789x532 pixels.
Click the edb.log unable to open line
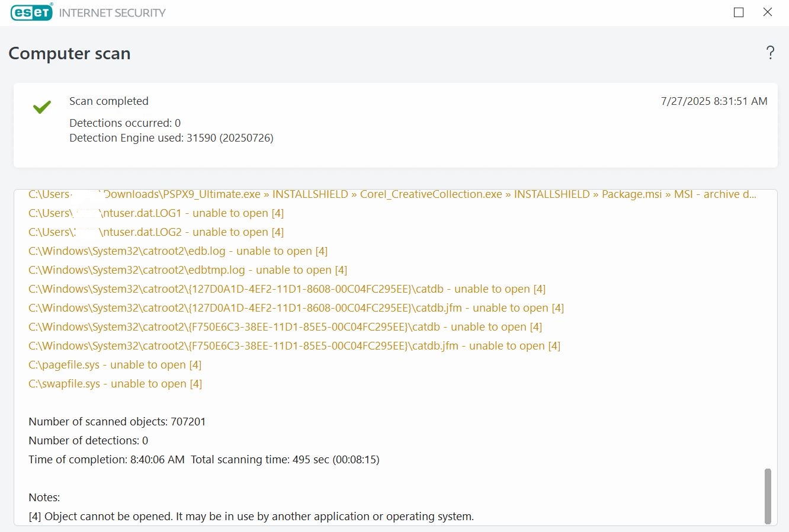178,251
